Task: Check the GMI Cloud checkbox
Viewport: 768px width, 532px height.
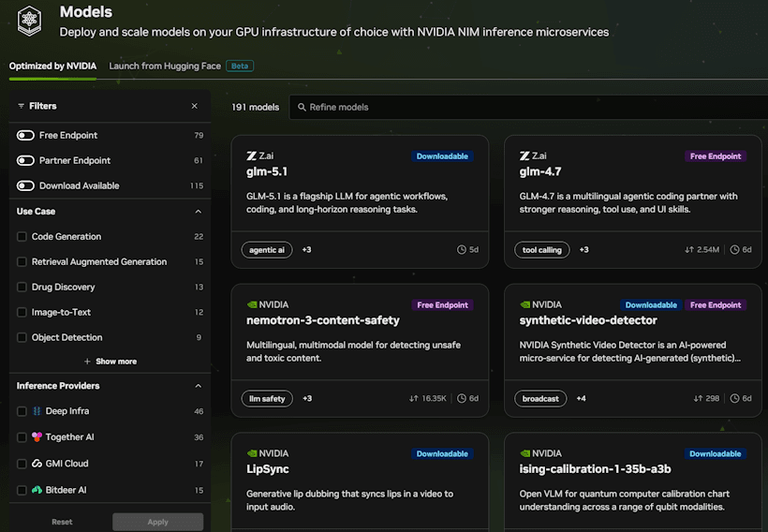Action: [x=22, y=464]
